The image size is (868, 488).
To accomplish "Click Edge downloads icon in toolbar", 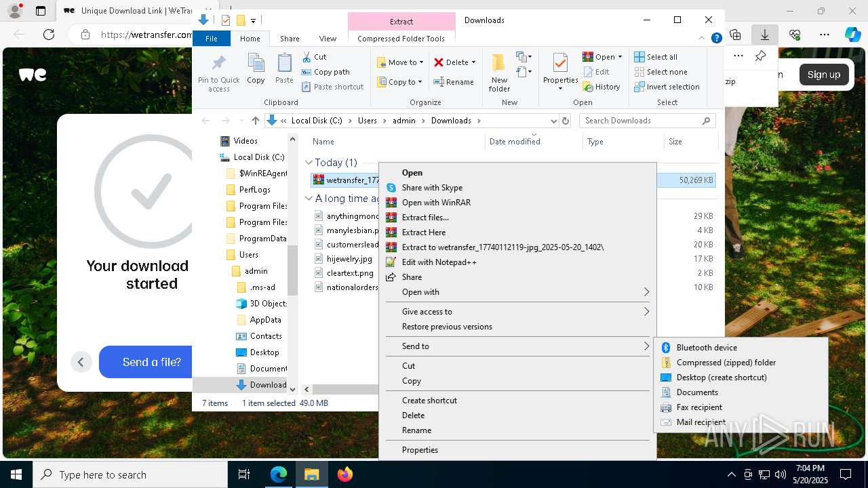I will [x=765, y=35].
